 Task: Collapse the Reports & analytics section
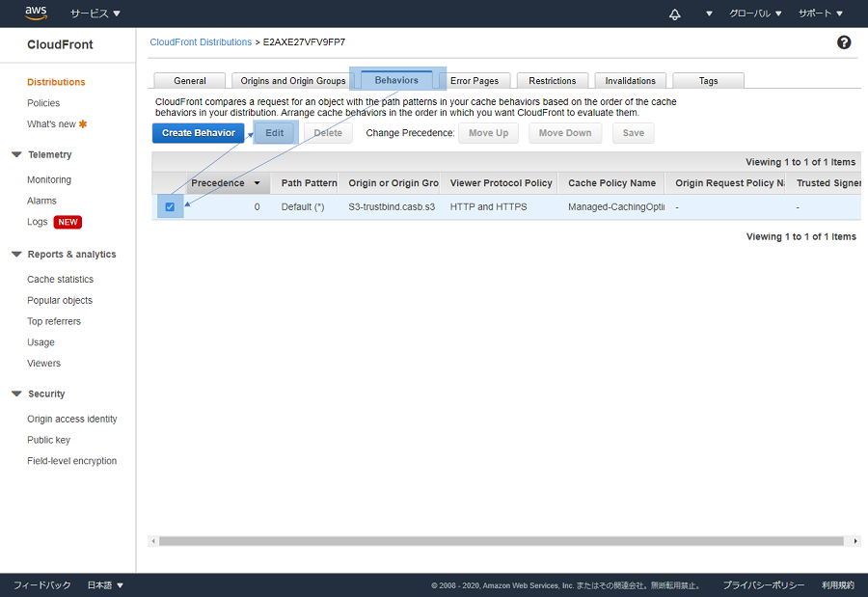(x=16, y=255)
